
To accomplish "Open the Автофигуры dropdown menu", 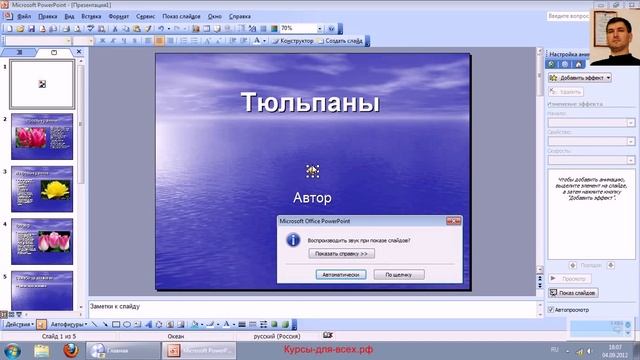I will (x=69, y=324).
